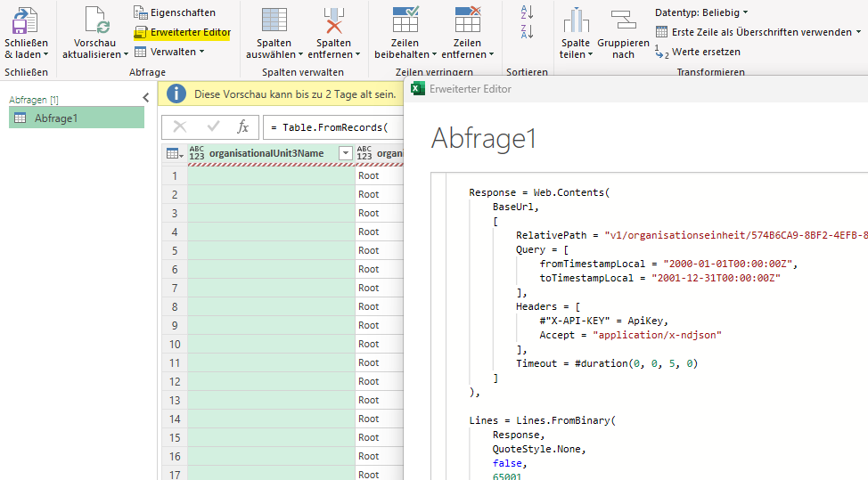Screen dimensions: 868x480
Task: Collapse the Abfragen pane with chevron
Action: 145,98
